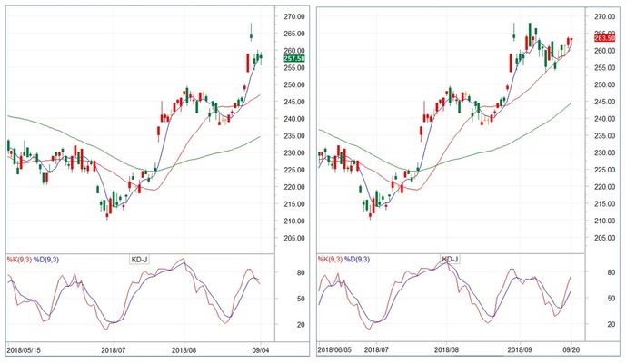This screenshot has height=364, width=636.
Task: Click 2018/09 date on right chart axis
Action: (520, 349)
